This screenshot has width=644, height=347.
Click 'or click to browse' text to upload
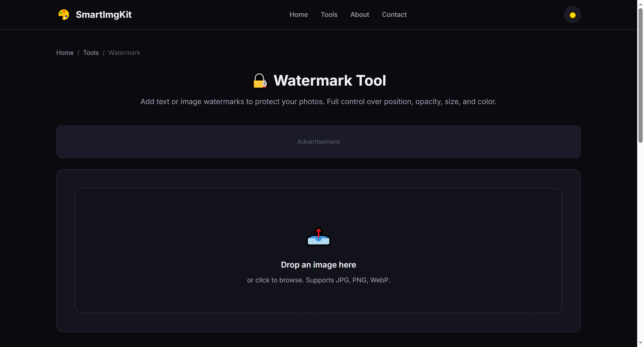[x=319, y=280]
